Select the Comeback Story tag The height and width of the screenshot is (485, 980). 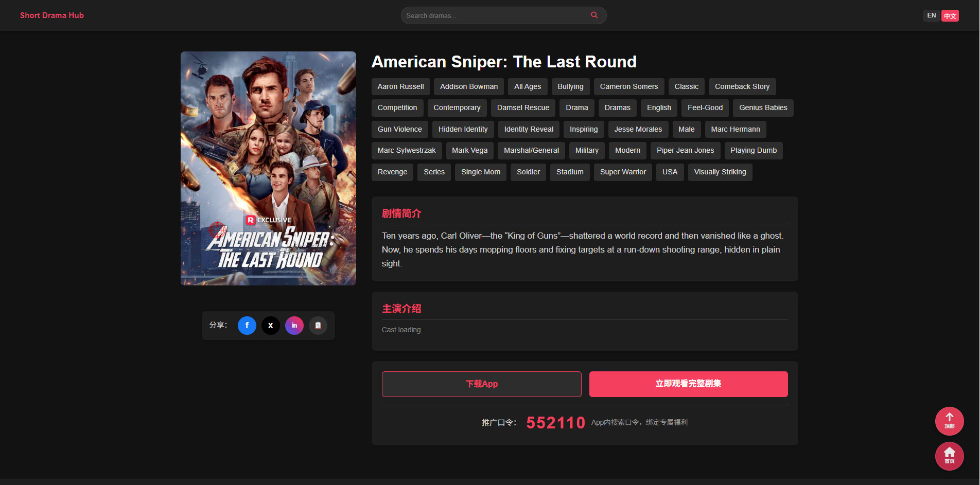coord(742,86)
